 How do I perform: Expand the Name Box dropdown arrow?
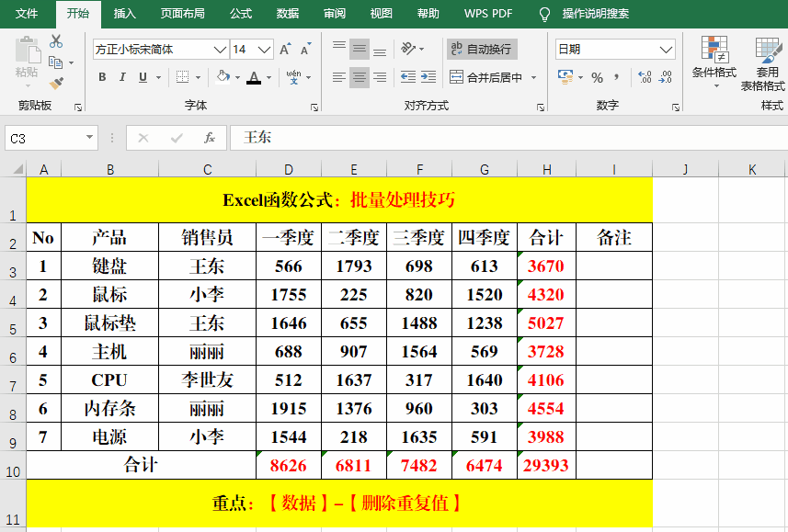pyautogui.click(x=89, y=137)
